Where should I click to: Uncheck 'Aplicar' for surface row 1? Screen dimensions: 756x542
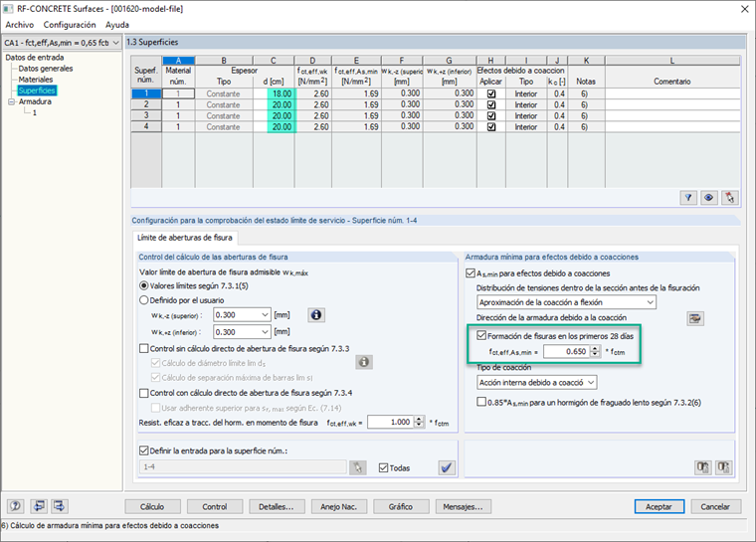[x=491, y=93]
